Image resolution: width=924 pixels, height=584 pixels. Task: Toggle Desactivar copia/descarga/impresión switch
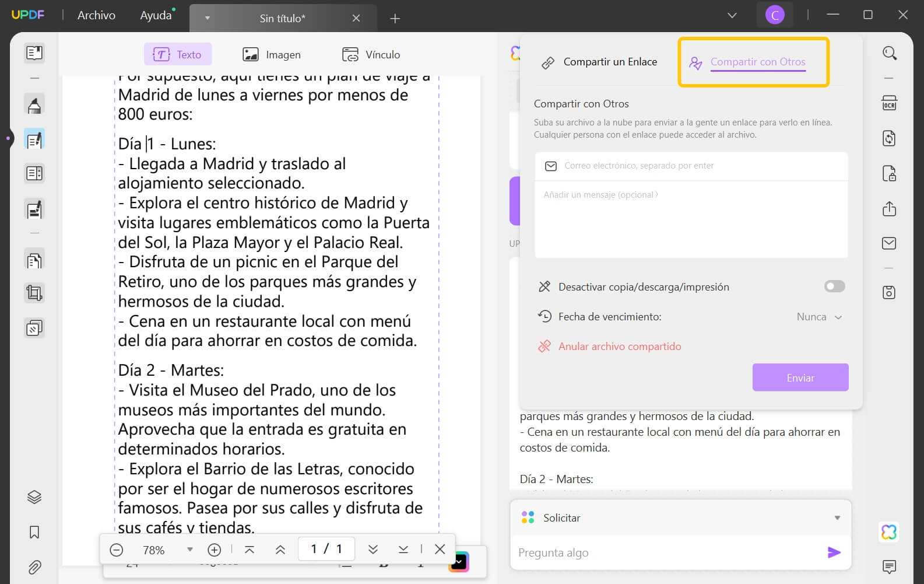(834, 286)
